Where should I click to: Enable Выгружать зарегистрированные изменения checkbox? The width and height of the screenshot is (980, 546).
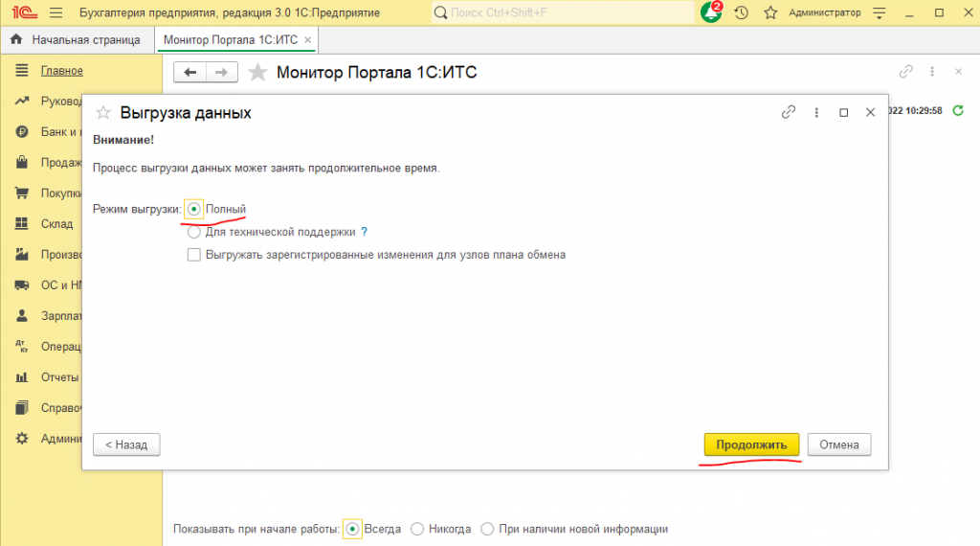click(x=194, y=255)
